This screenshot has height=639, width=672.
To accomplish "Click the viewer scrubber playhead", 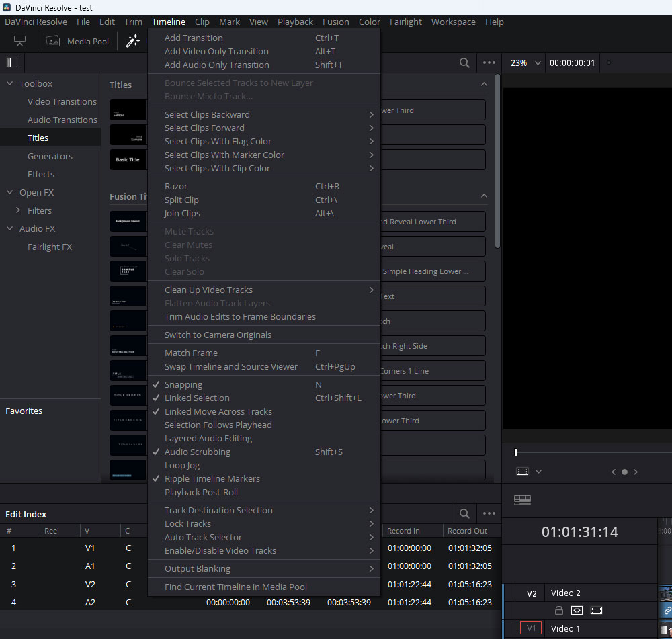I will click(x=515, y=452).
